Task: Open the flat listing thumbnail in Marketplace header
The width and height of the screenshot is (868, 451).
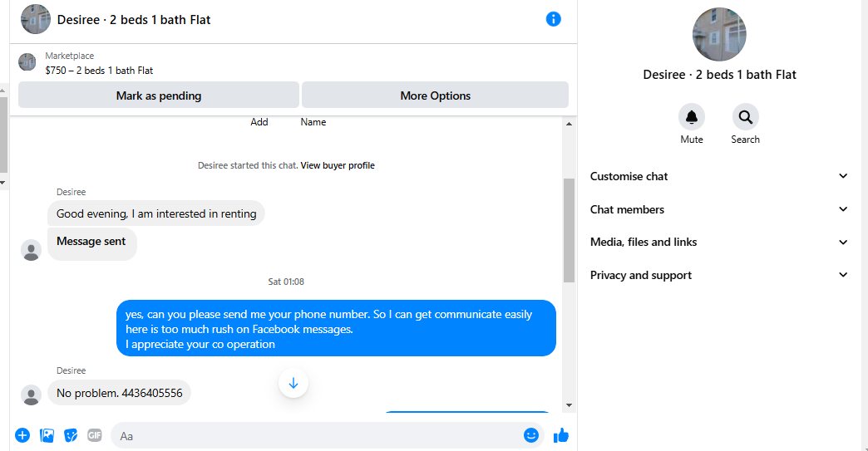Action: coord(27,62)
